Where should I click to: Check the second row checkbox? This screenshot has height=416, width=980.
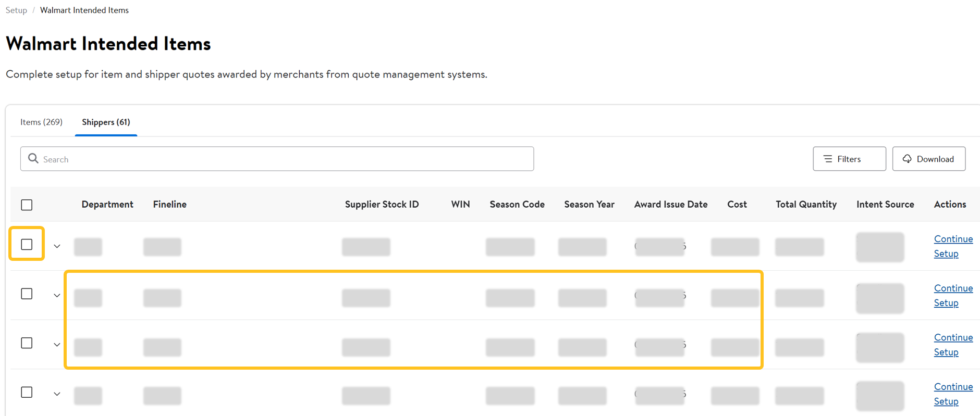point(27,294)
